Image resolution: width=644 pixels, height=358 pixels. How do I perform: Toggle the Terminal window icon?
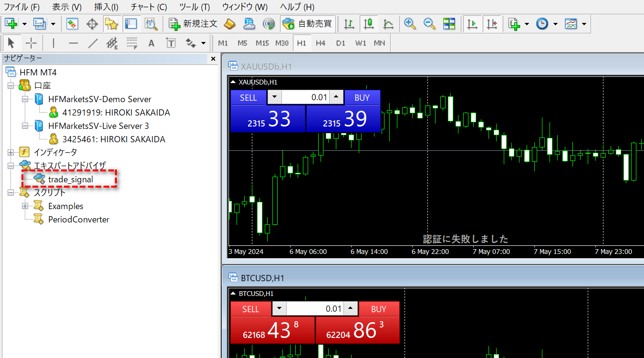coord(131,23)
